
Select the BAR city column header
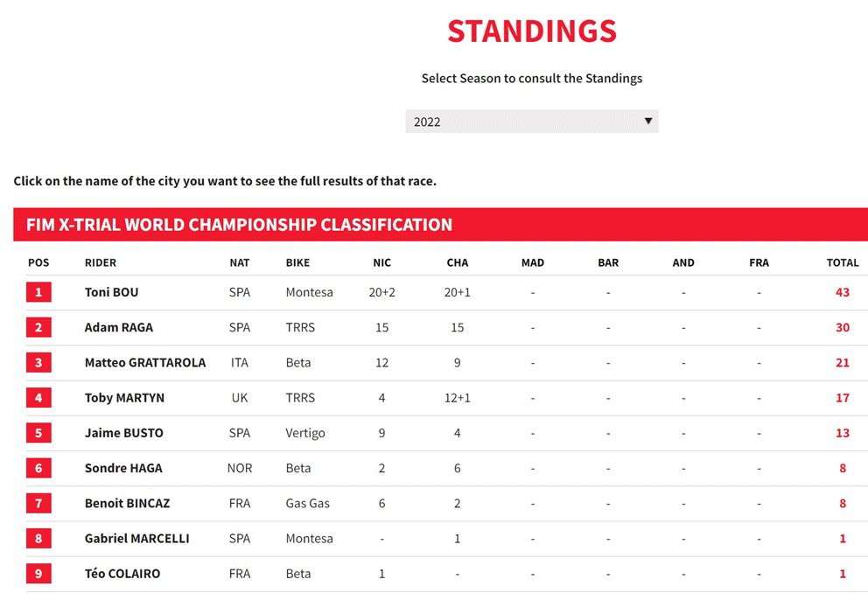[x=608, y=263]
